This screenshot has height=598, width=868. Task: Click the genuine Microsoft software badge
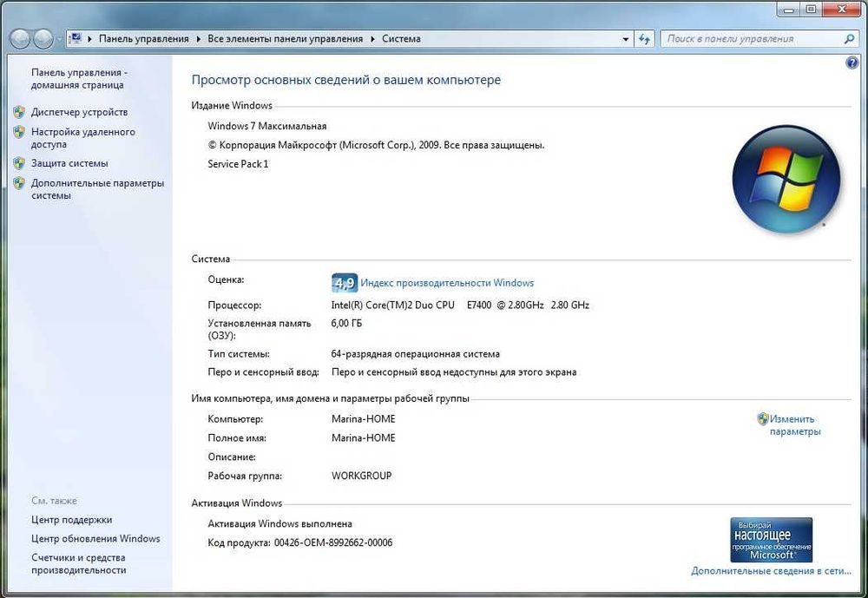[x=771, y=539]
